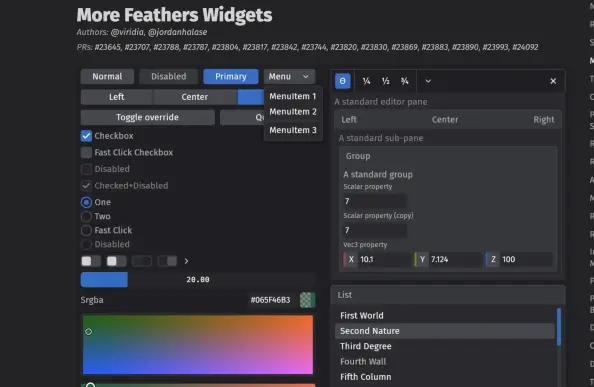Image resolution: width=594 pixels, height=387 pixels.
Task: Select the Center segmented button
Action: (194, 97)
